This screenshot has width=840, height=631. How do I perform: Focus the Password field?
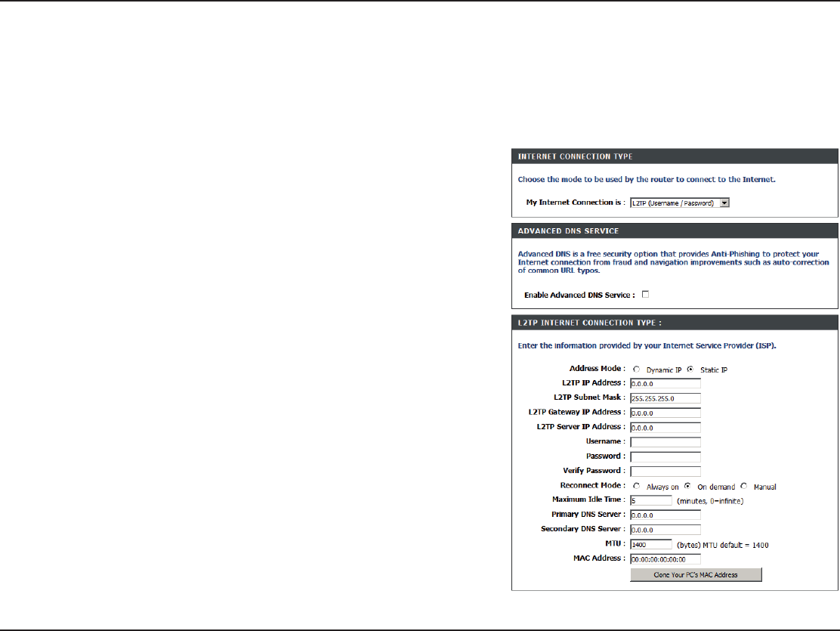click(x=666, y=456)
